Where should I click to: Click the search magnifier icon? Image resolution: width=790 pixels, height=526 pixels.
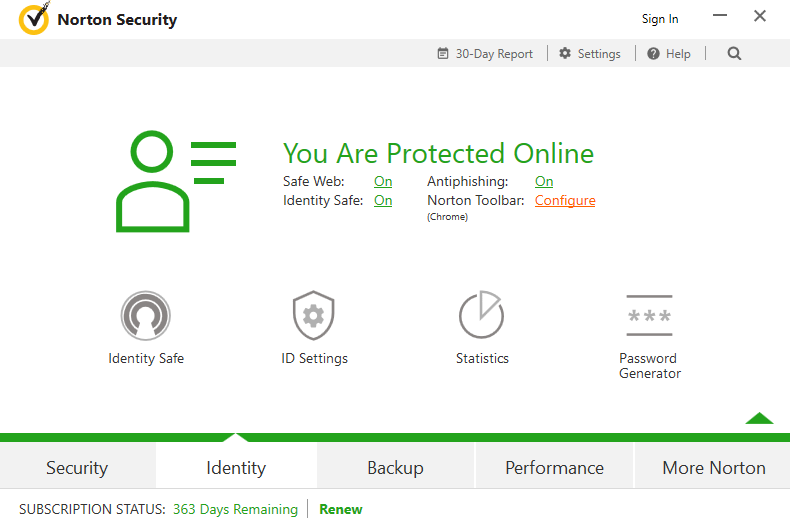(x=734, y=53)
